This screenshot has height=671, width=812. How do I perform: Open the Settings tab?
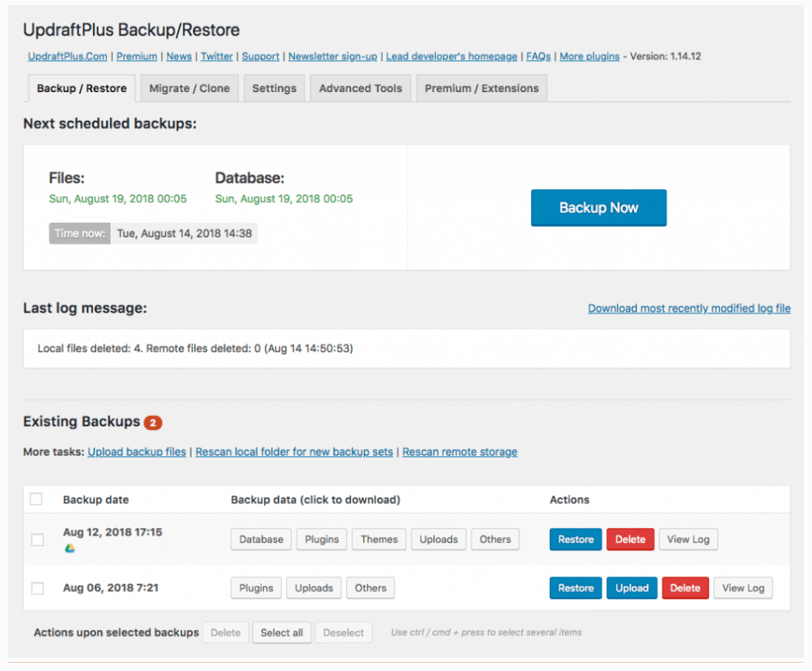[x=274, y=89]
